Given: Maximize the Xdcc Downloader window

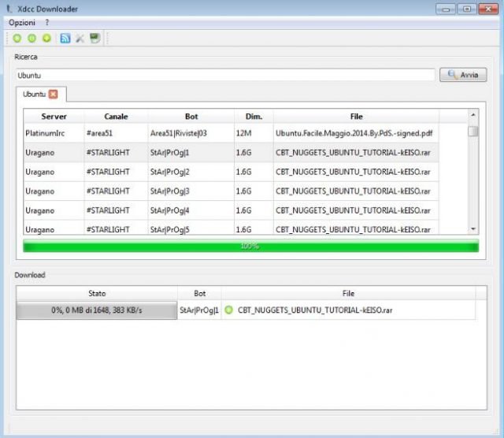Looking at the screenshot, I should coord(467,9).
